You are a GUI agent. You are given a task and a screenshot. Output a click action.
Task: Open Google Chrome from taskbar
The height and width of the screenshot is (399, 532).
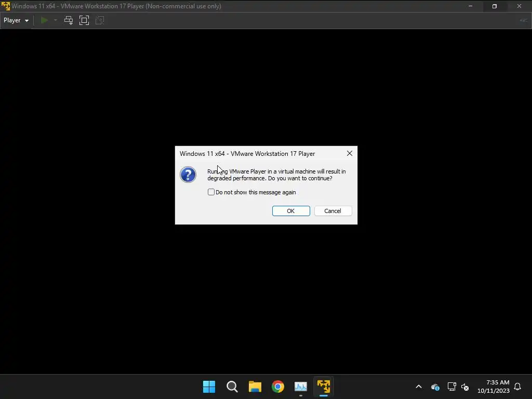point(278,387)
